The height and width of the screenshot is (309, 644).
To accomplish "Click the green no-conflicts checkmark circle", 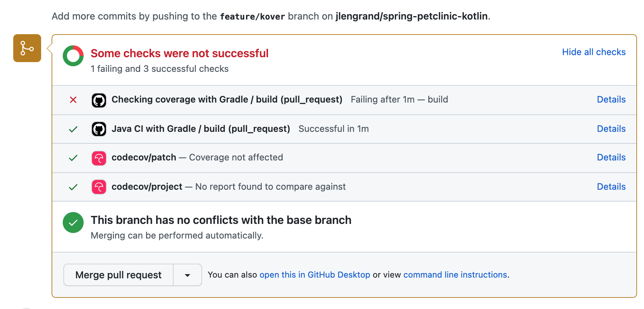I will pyautogui.click(x=73, y=223).
